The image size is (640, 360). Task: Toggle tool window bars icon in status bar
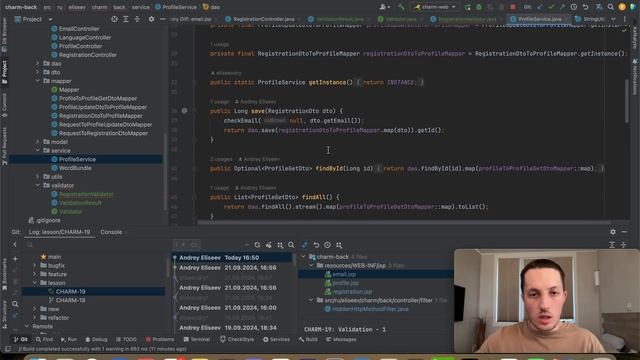point(8,349)
